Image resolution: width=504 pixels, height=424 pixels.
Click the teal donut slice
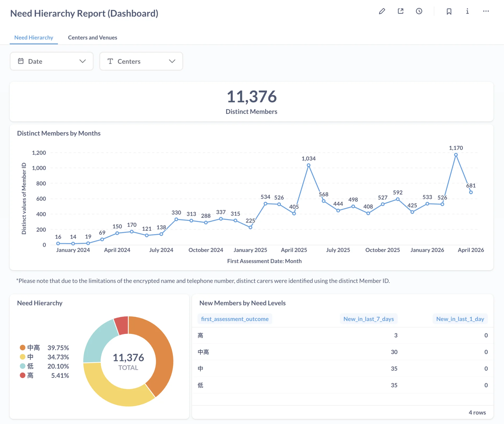pyautogui.click(x=98, y=341)
